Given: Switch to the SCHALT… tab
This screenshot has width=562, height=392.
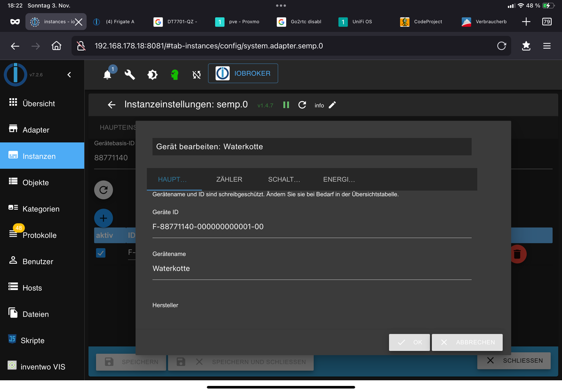Looking at the screenshot, I should (x=284, y=179).
